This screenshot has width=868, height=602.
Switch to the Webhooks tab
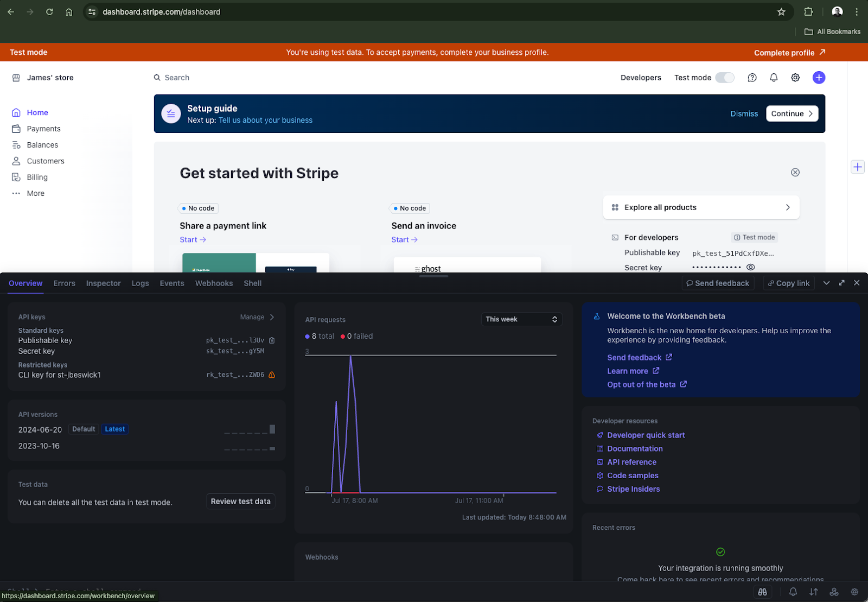(214, 283)
